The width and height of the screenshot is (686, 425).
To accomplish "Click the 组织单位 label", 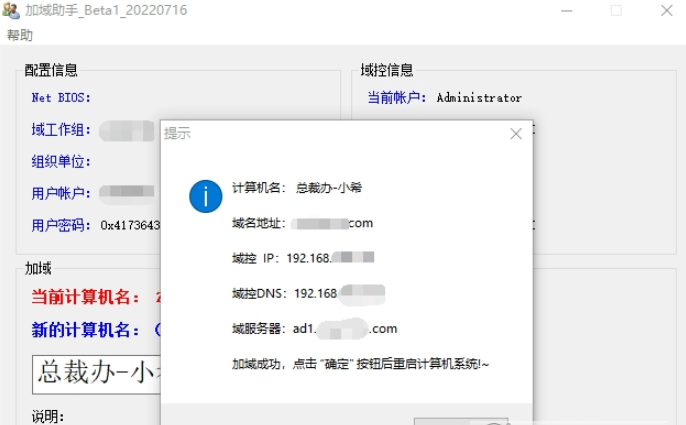I will coord(61,161).
